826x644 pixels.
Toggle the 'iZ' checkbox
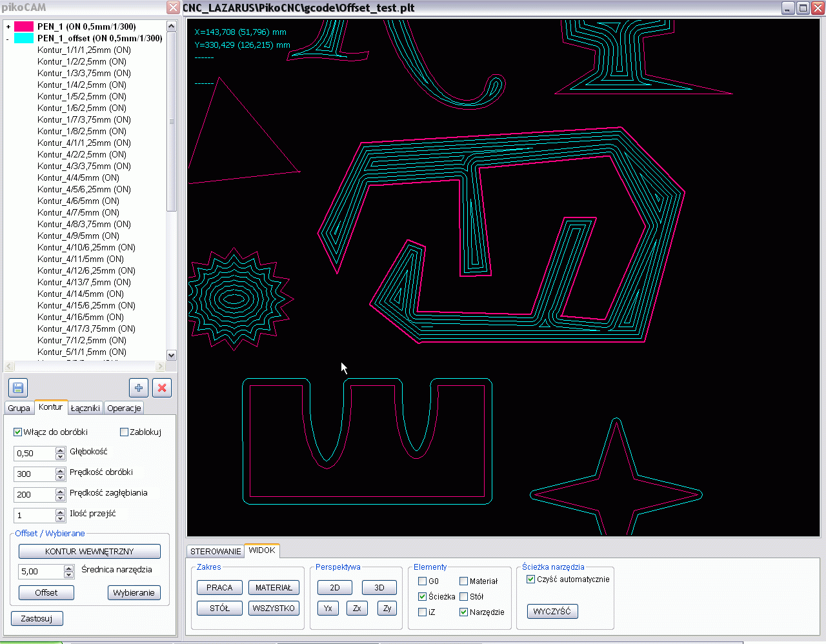click(x=423, y=612)
